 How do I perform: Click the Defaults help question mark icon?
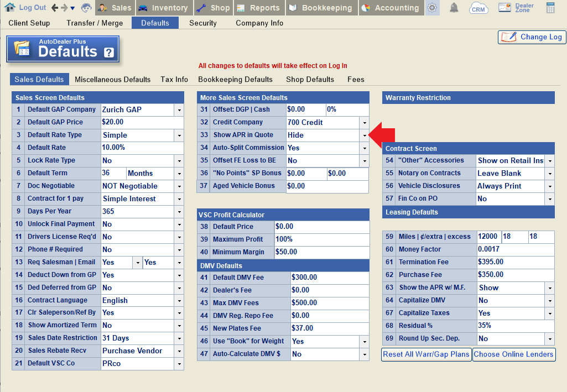pos(109,53)
